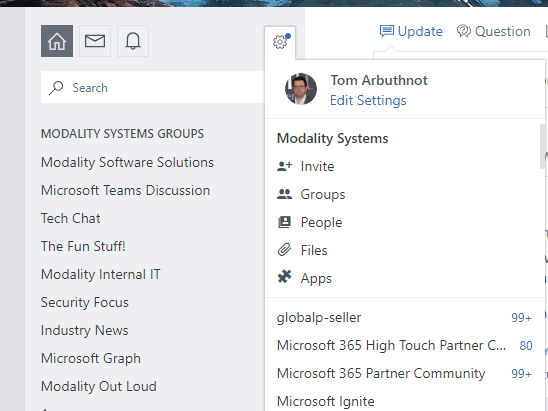Choose Invite with the add-person icon
548x411 pixels.
(306, 166)
